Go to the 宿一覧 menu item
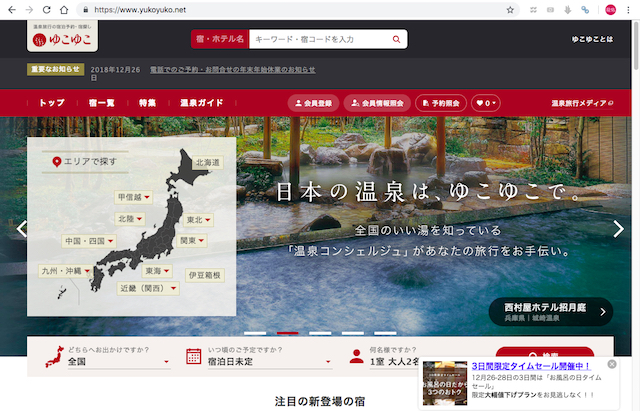The width and height of the screenshot is (640, 411). (x=101, y=103)
